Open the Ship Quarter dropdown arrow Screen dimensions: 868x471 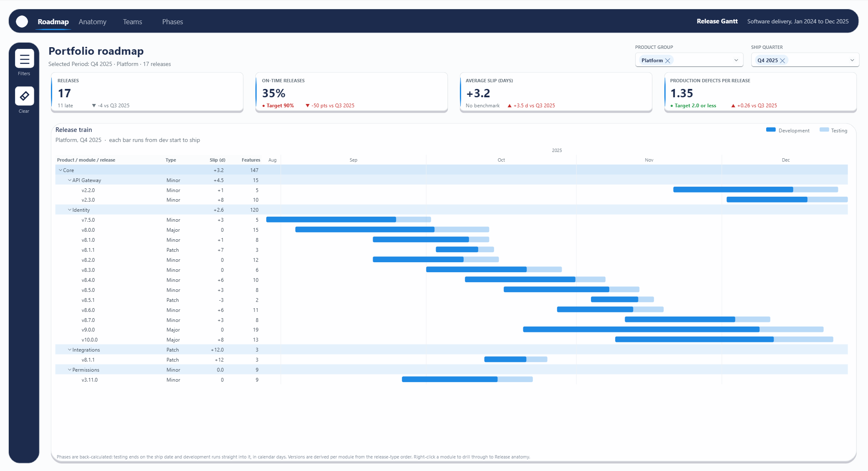(x=852, y=60)
